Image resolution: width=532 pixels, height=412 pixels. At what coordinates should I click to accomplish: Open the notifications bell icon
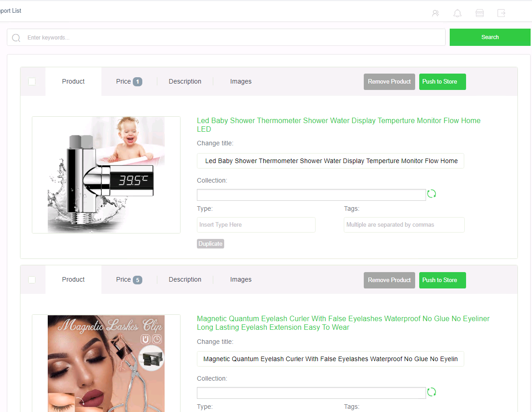[457, 13]
